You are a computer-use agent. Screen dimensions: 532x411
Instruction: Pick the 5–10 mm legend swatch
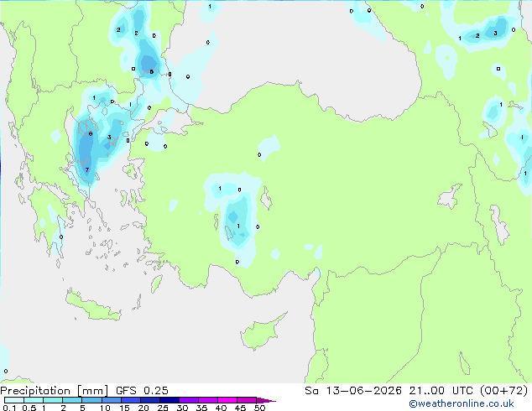click(91, 400)
